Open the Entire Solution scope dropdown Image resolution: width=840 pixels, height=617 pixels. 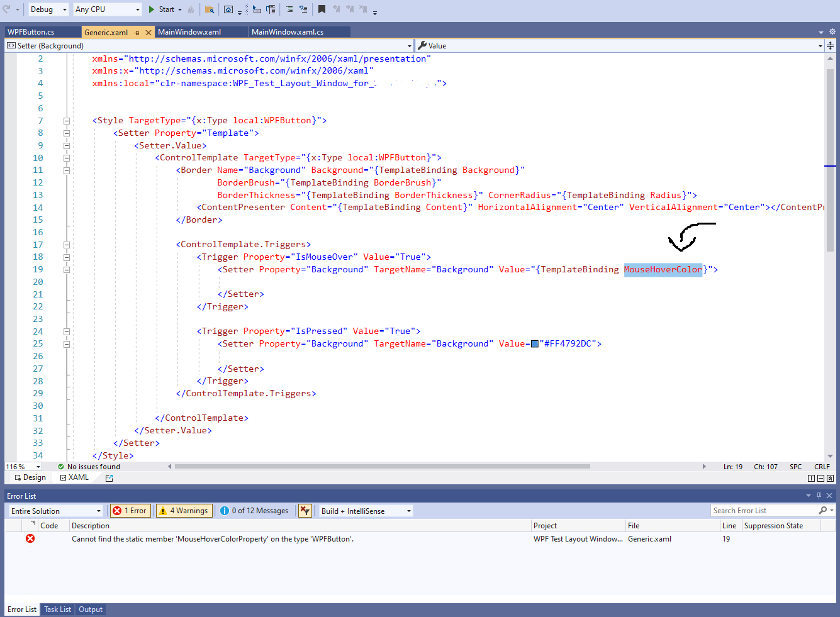[55, 511]
